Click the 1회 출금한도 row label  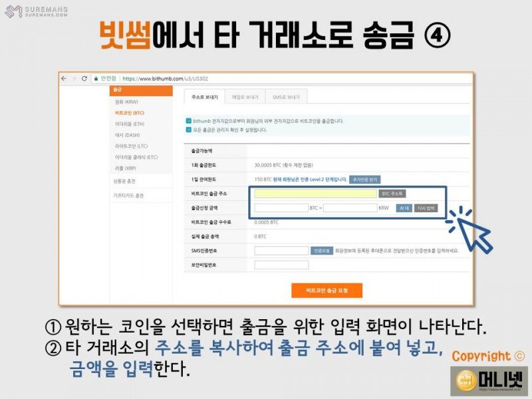[203, 165]
